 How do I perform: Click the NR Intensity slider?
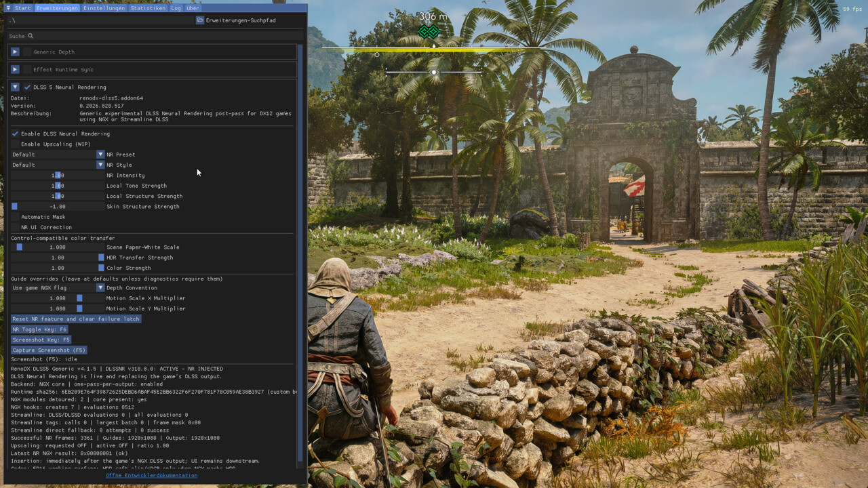click(58, 176)
